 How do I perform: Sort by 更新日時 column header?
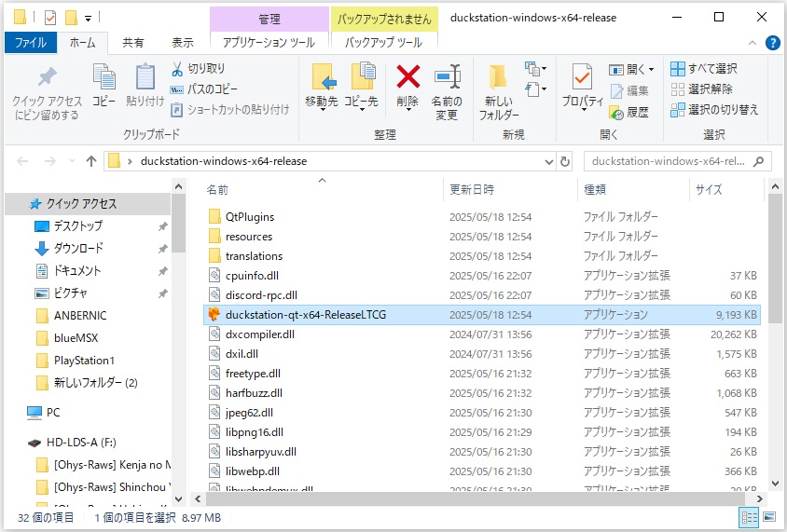click(472, 189)
